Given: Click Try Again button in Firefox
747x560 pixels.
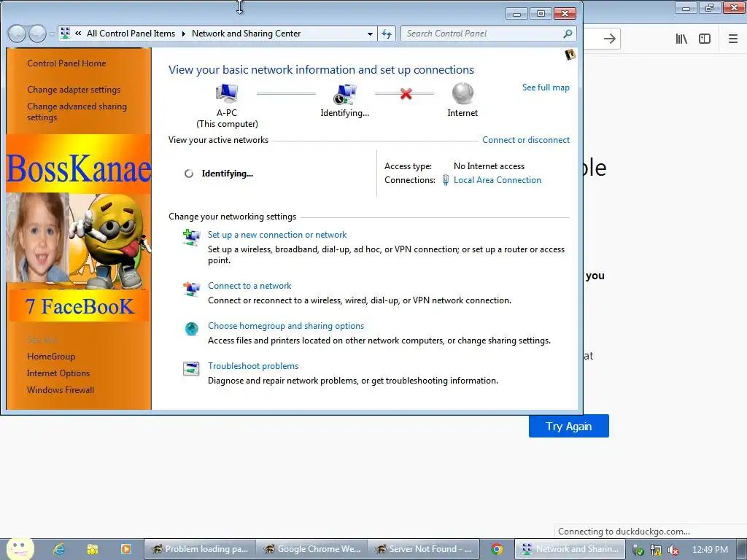Looking at the screenshot, I should click(569, 426).
